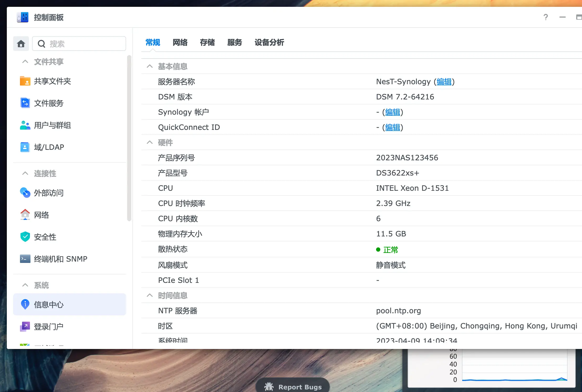Collapse the 基本信息 section chevron
582x392 pixels.
click(150, 66)
